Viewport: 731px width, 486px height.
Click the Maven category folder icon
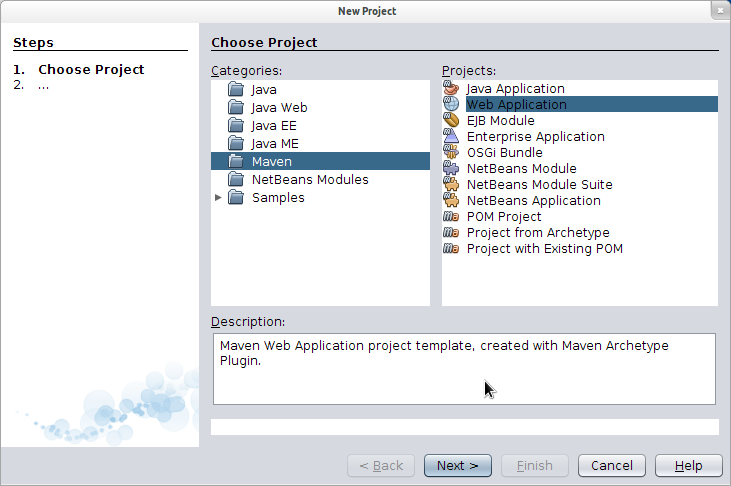click(236, 161)
